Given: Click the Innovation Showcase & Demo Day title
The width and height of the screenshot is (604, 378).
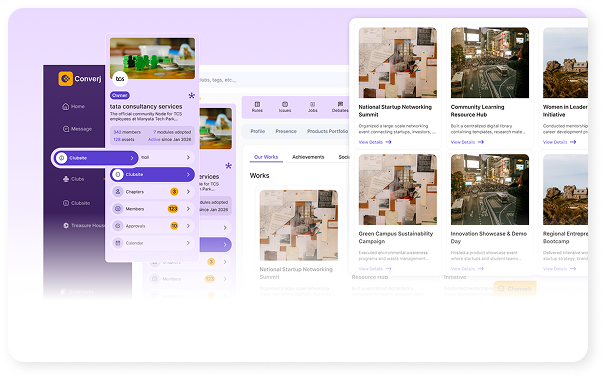Looking at the screenshot, I should [x=489, y=237].
